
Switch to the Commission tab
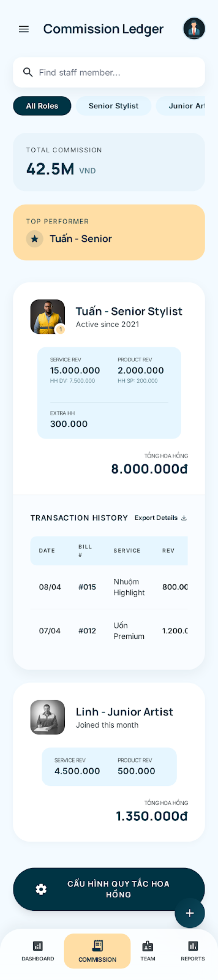[x=97, y=951]
